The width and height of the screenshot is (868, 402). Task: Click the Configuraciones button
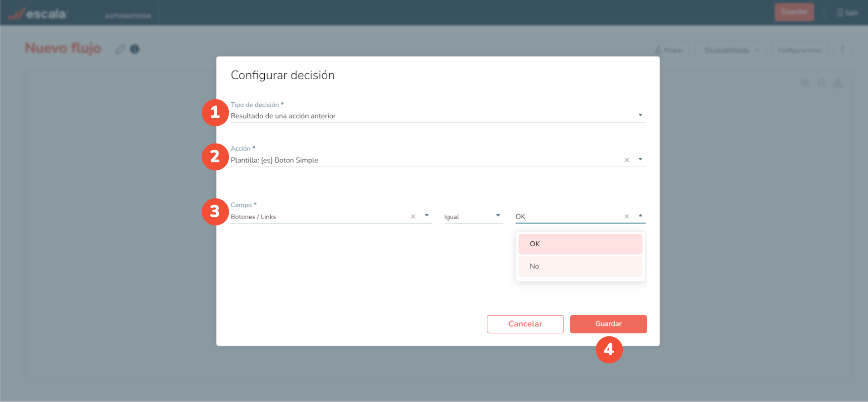[800, 50]
